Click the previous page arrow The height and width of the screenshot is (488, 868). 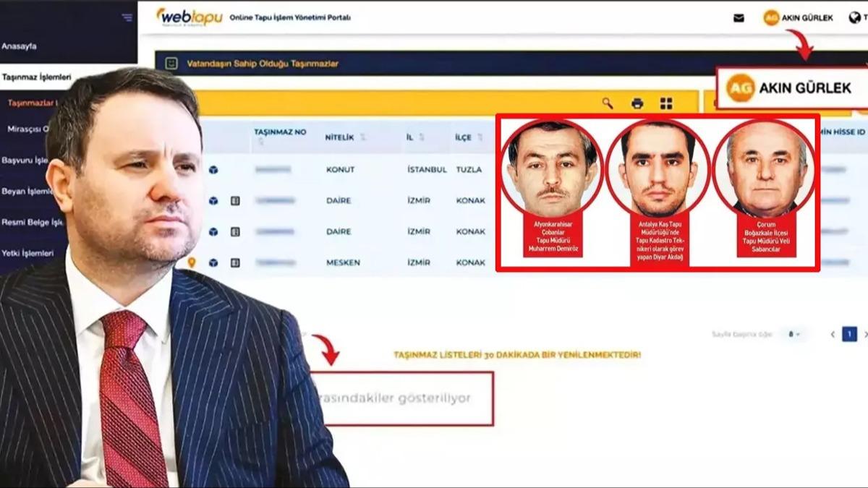click(833, 334)
